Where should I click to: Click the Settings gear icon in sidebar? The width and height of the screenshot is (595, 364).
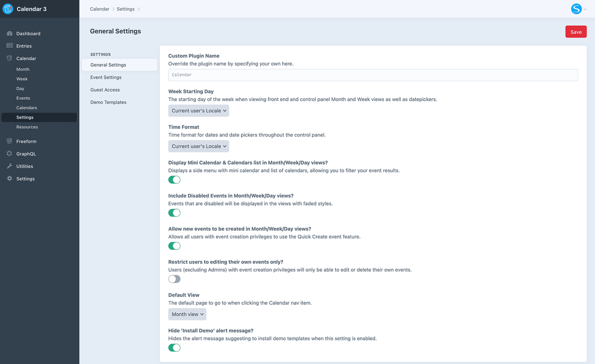(9, 179)
